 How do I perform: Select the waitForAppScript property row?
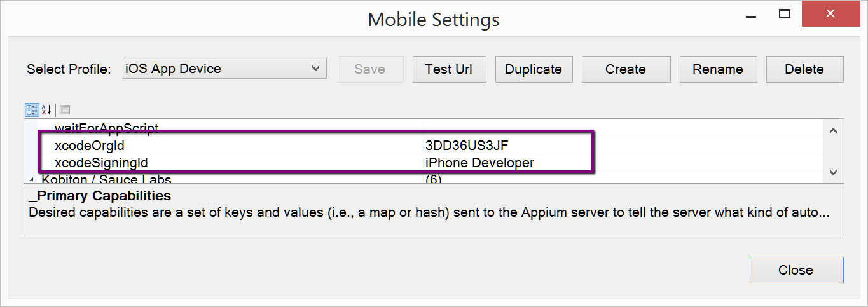(106, 128)
